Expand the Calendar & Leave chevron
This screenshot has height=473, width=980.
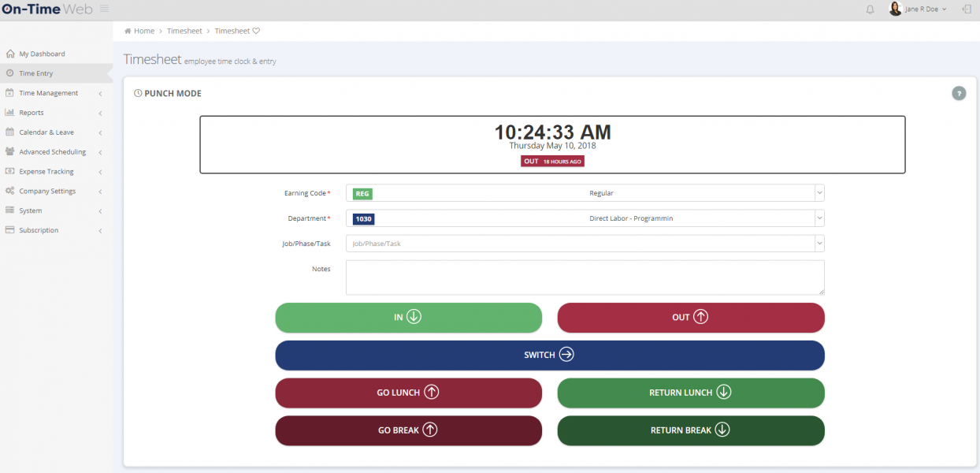click(x=101, y=133)
